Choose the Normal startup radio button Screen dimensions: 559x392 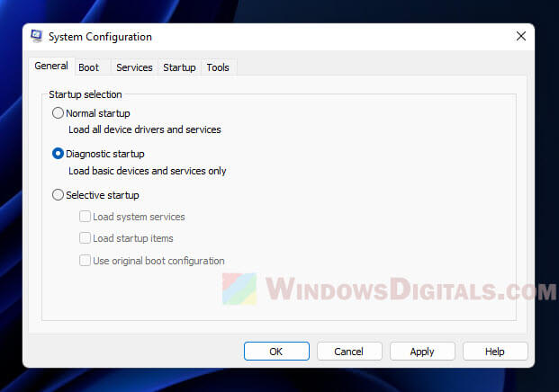[59, 113]
